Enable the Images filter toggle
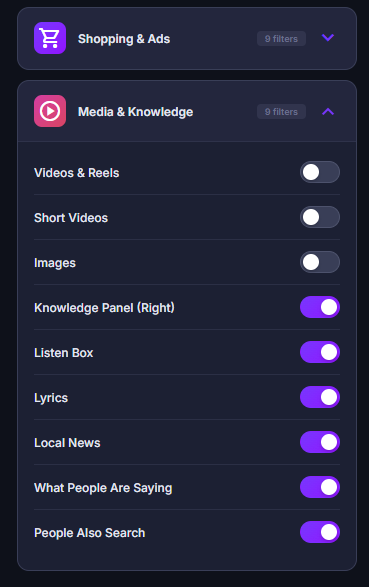 [320, 262]
